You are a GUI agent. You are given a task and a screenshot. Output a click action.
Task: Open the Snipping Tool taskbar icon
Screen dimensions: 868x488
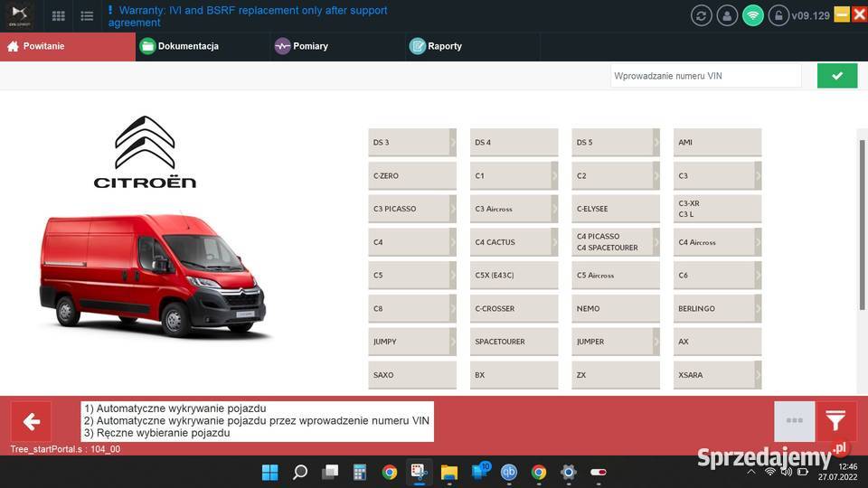pyautogui.click(x=419, y=472)
